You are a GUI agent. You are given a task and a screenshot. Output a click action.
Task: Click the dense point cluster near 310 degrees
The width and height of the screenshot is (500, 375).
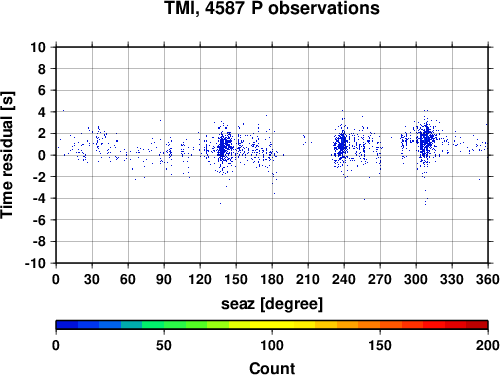[x=426, y=141]
